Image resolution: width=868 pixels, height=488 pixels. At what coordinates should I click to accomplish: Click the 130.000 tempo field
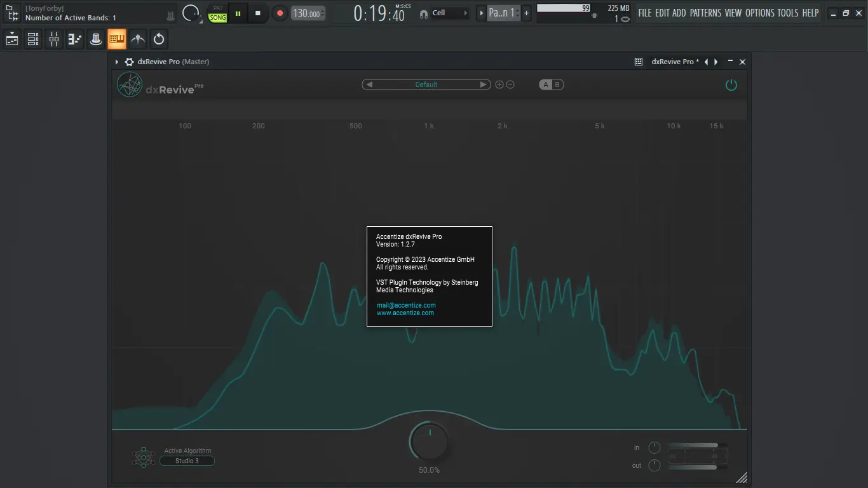coord(308,13)
